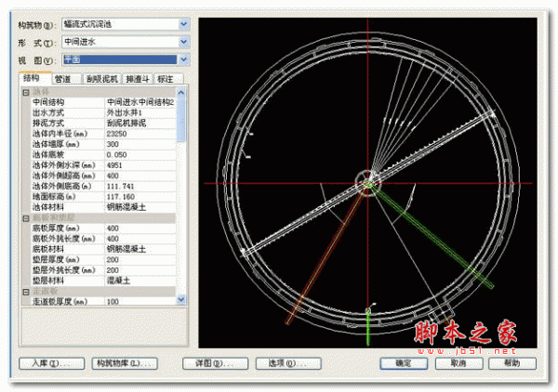The image size is (558, 392).
Task: Click the center hub of the clarifier drawing
Action: click(369, 182)
